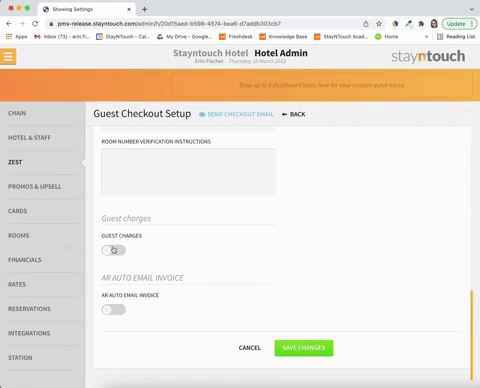
Task: Click the eyedropper extension icon
Action: [x=408, y=24]
